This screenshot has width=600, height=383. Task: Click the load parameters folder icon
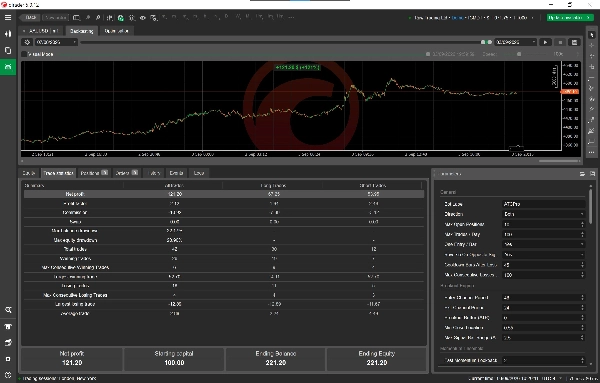[582, 174]
